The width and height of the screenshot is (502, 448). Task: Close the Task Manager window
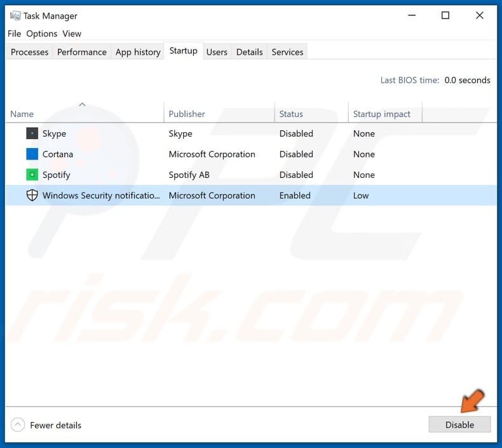pyautogui.click(x=480, y=15)
